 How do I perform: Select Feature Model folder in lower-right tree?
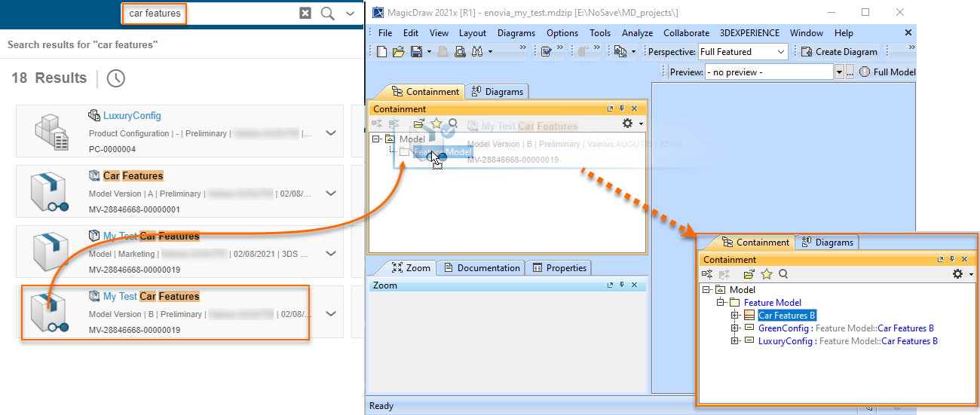point(773,302)
